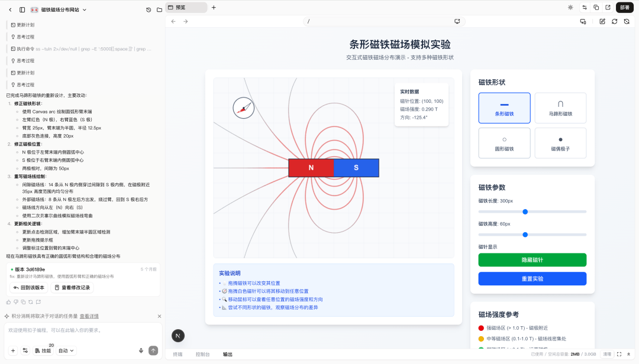Screen dimensions: 639x364
Task: Open settings sliders icon in top bar
Action: [585, 7]
